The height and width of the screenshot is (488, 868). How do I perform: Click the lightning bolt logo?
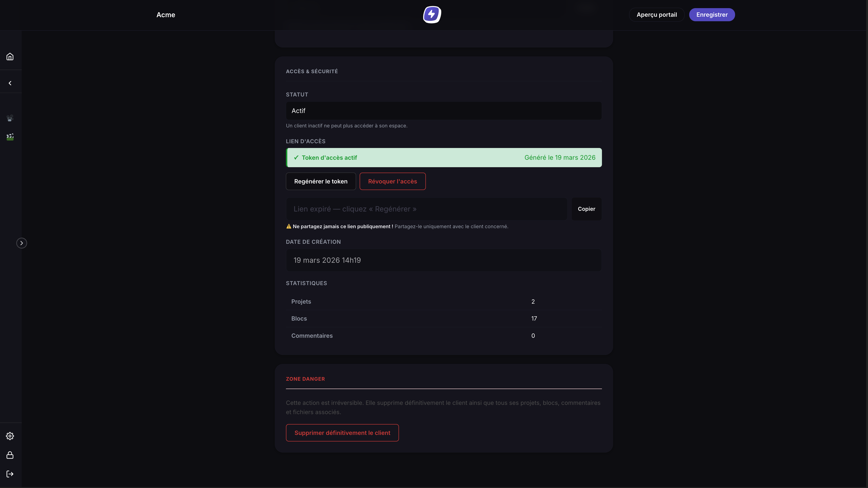432,15
